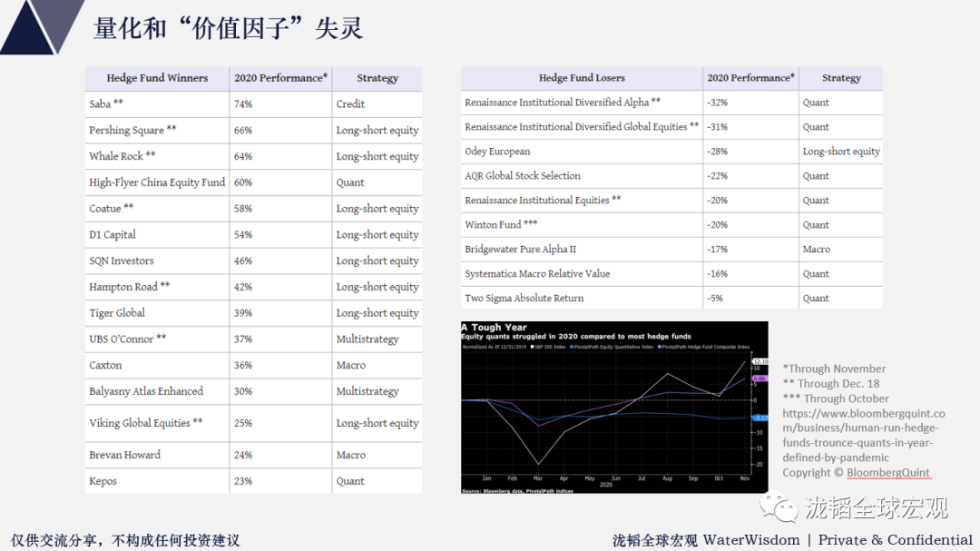Click 'Long-short equity' in the Tiger Global row
Image resolution: width=980 pixels, height=551 pixels.
[x=377, y=312]
